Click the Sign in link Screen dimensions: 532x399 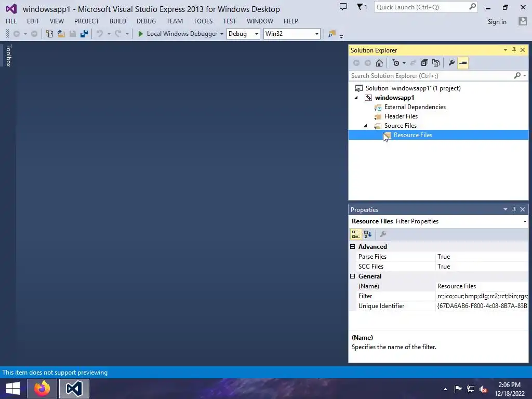(497, 22)
